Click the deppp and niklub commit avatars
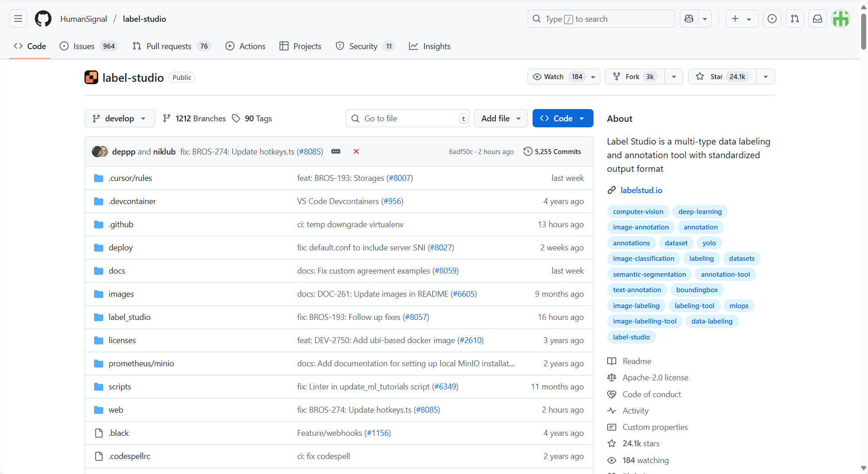This screenshot has height=474, width=868. pos(100,151)
